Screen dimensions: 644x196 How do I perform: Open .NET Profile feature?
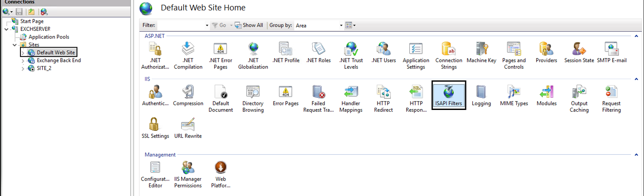[286, 53]
